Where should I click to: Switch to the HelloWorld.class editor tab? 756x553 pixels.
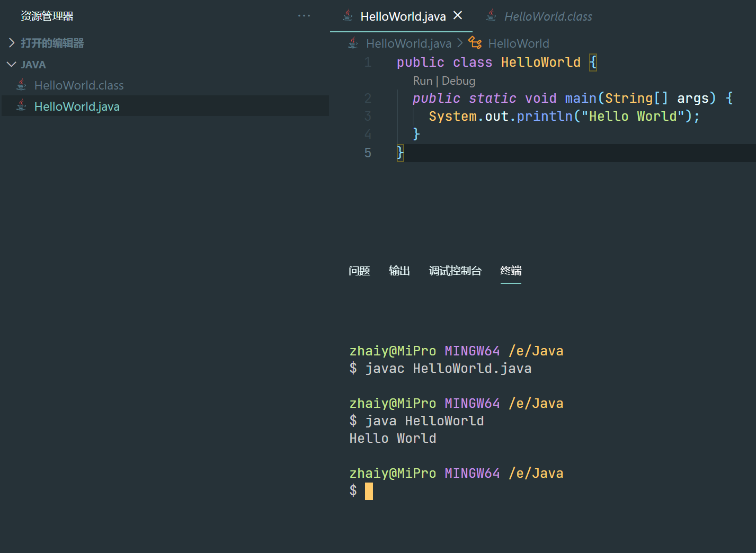point(548,16)
